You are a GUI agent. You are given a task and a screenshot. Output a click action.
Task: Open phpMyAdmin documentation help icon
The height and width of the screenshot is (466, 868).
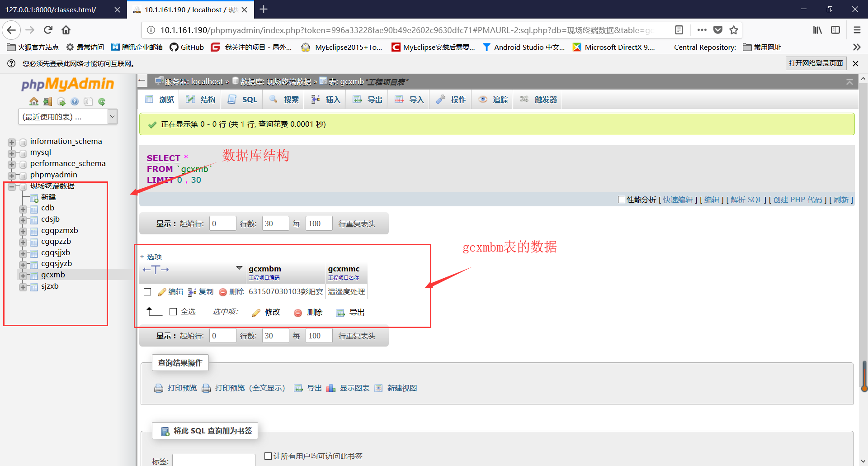(x=75, y=101)
